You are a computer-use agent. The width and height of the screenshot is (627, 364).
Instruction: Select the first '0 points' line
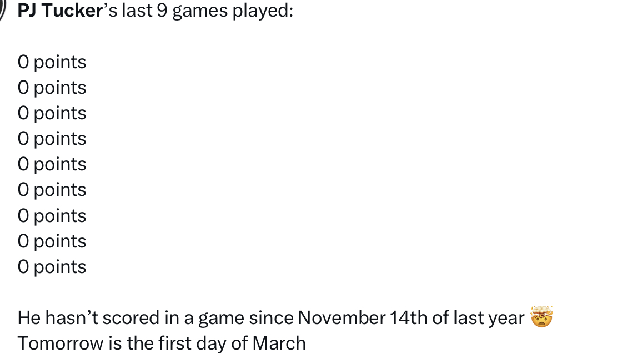coord(52,62)
